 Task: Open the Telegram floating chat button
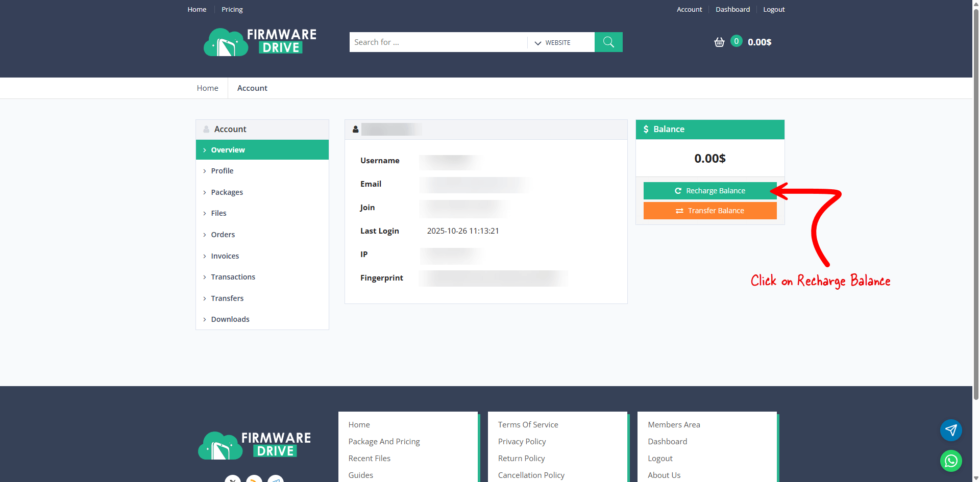pos(951,430)
